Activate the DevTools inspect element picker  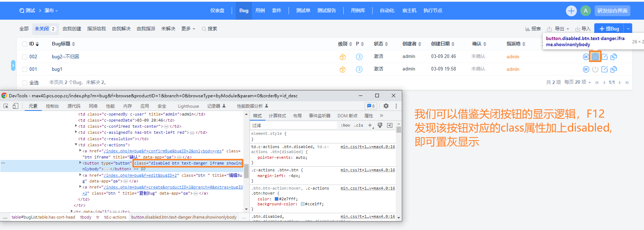pyautogui.click(x=6, y=106)
